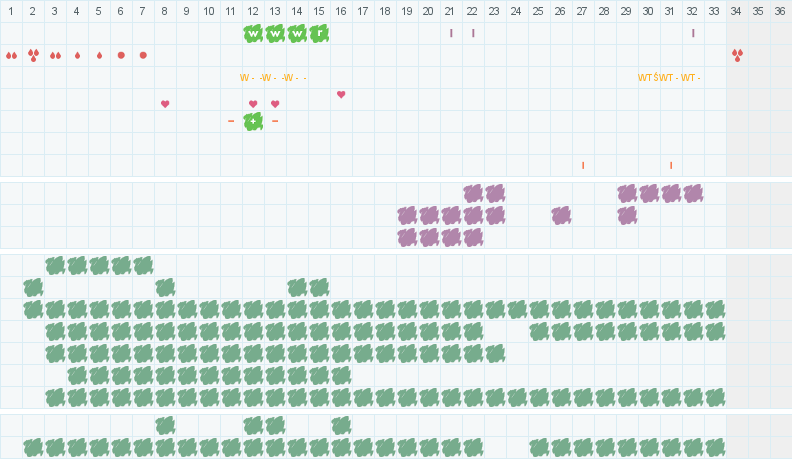Click the purple tick mark on day 21

tap(451, 33)
